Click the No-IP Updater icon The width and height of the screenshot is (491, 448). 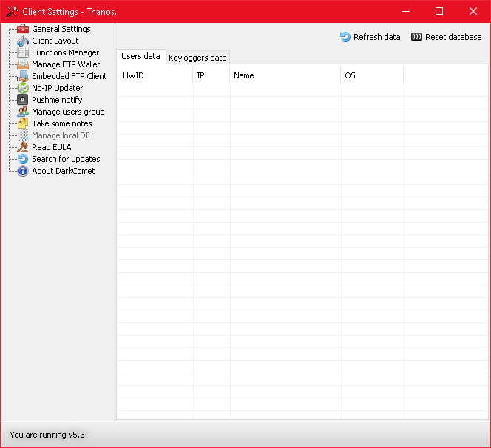23,88
